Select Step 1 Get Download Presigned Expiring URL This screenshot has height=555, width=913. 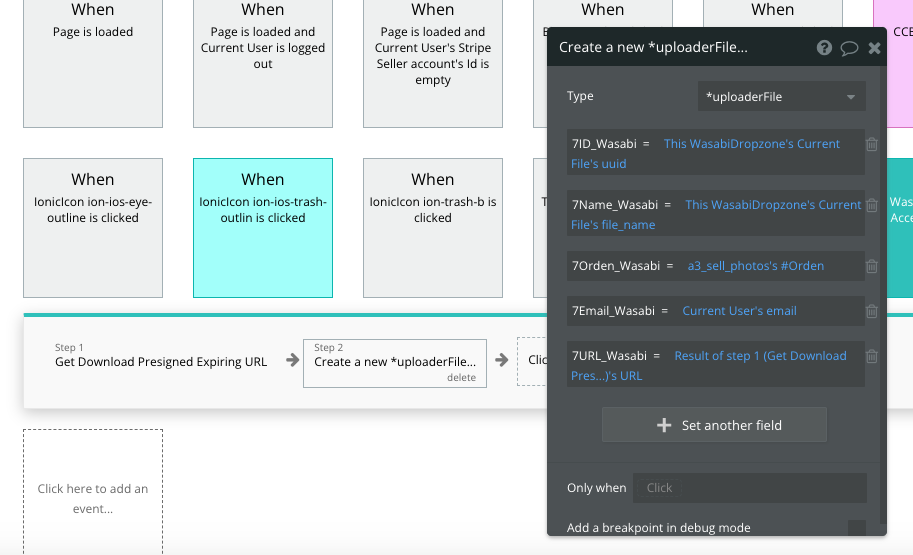pos(160,356)
